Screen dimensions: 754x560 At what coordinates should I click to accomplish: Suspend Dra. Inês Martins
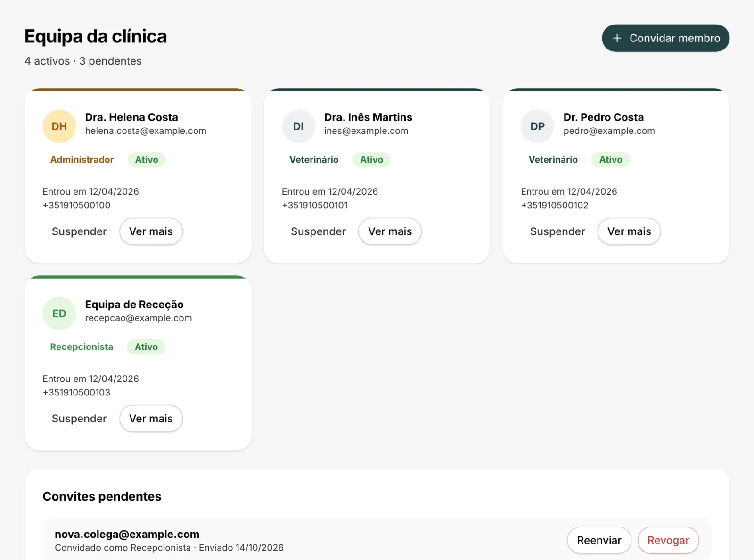[318, 231]
